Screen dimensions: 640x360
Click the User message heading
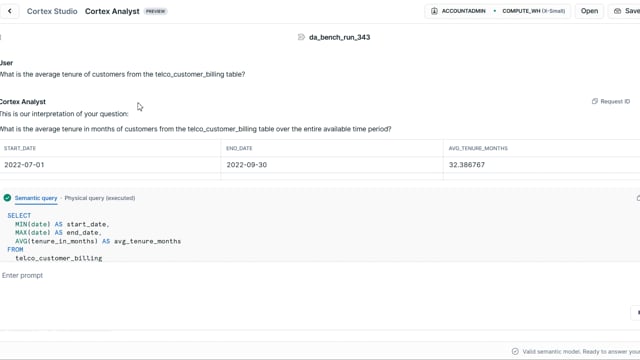coord(7,63)
